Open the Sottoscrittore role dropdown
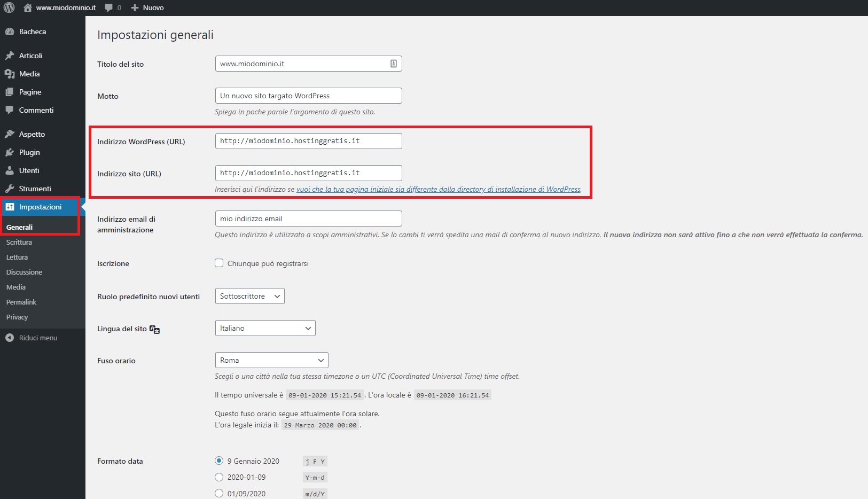The height and width of the screenshot is (499, 868). pos(249,296)
